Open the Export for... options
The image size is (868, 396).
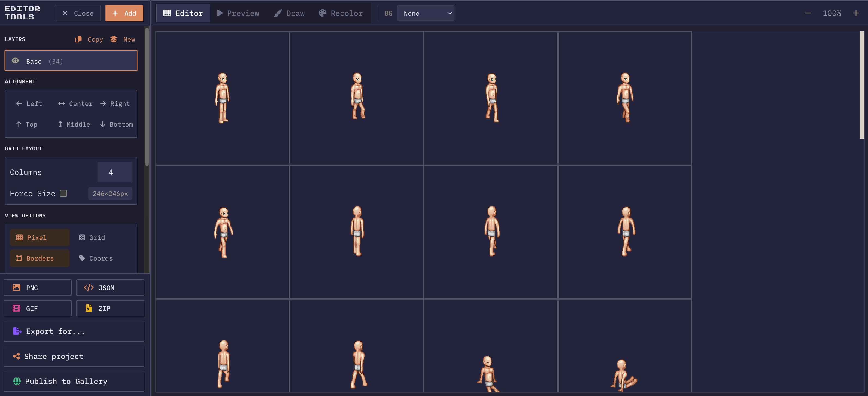[74, 331]
